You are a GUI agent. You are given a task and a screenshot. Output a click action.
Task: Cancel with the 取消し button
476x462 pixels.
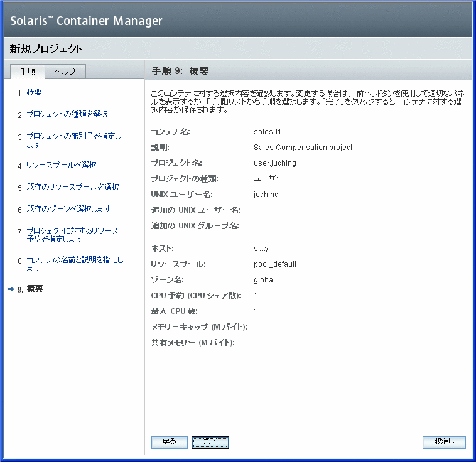444,442
